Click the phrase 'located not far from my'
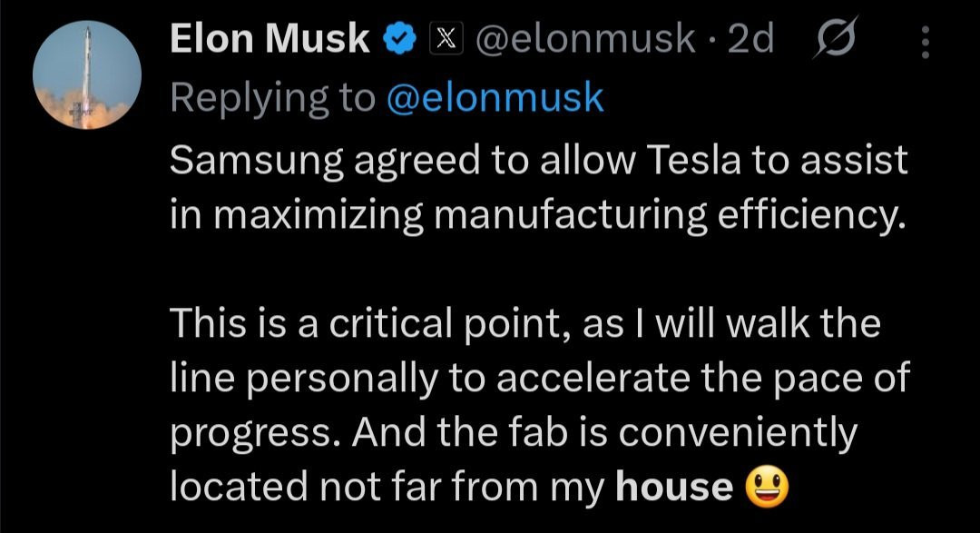980x533 pixels. tap(387, 488)
